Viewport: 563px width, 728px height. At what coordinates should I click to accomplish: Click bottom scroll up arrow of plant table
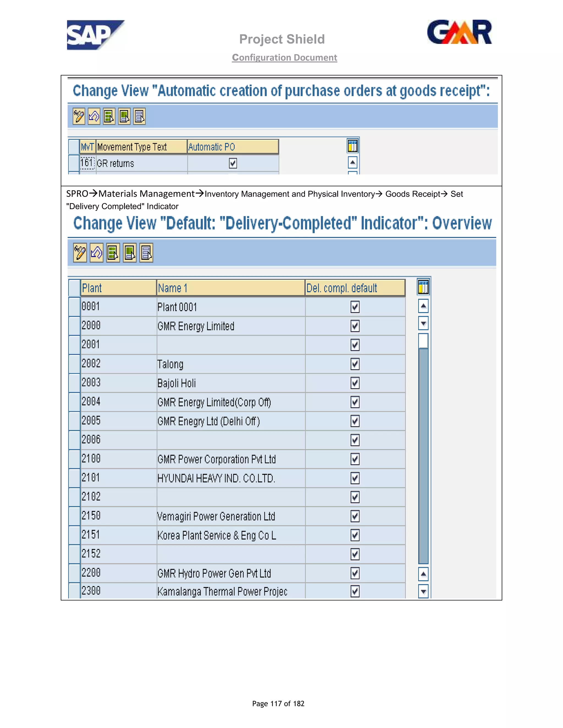click(x=423, y=574)
